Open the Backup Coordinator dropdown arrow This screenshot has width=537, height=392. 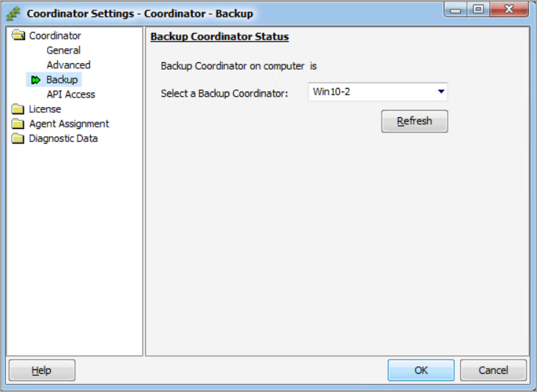tap(441, 92)
